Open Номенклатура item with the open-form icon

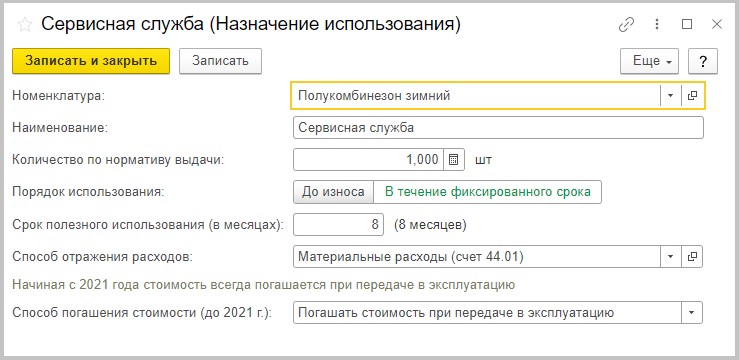(692, 96)
